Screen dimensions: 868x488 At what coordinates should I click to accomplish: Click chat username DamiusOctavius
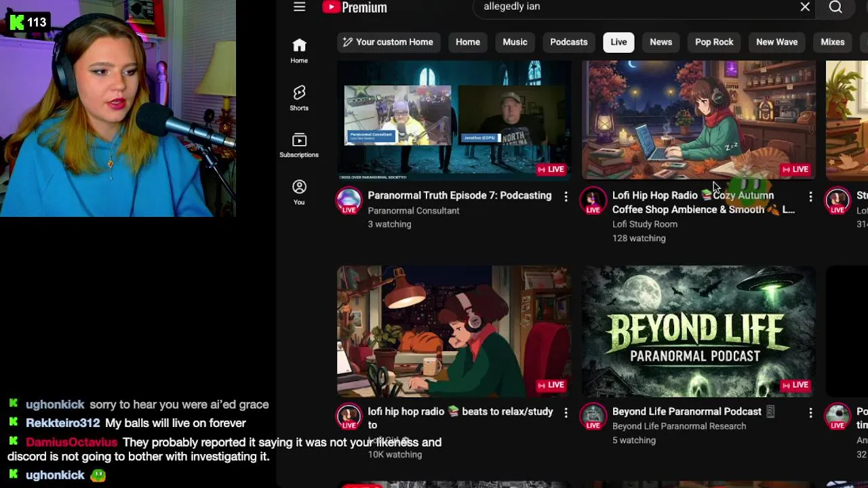(71, 442)
